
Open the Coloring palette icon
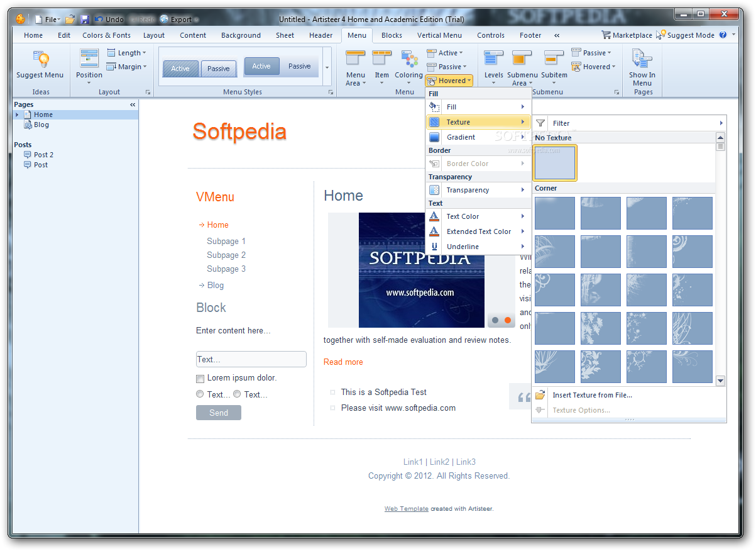409,59
